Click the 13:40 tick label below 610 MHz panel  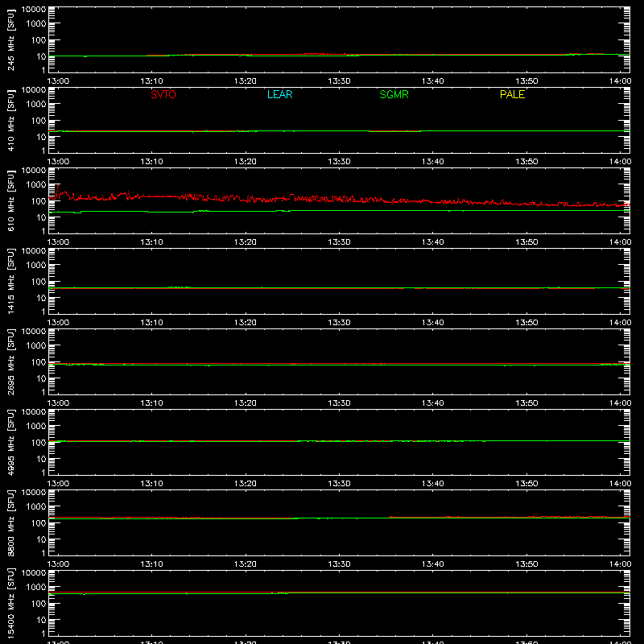pos(433,242)
